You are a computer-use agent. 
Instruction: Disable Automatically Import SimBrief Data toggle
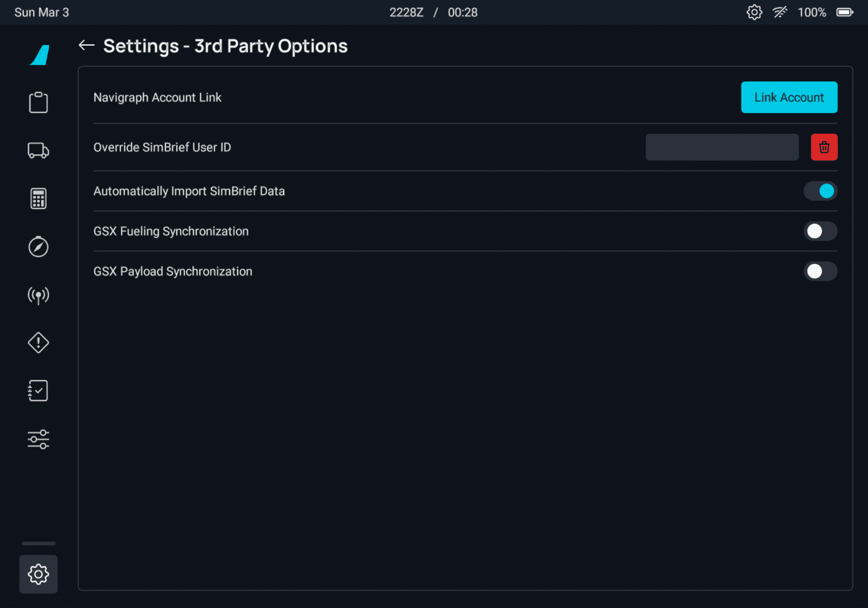click(x=820, y=191)
